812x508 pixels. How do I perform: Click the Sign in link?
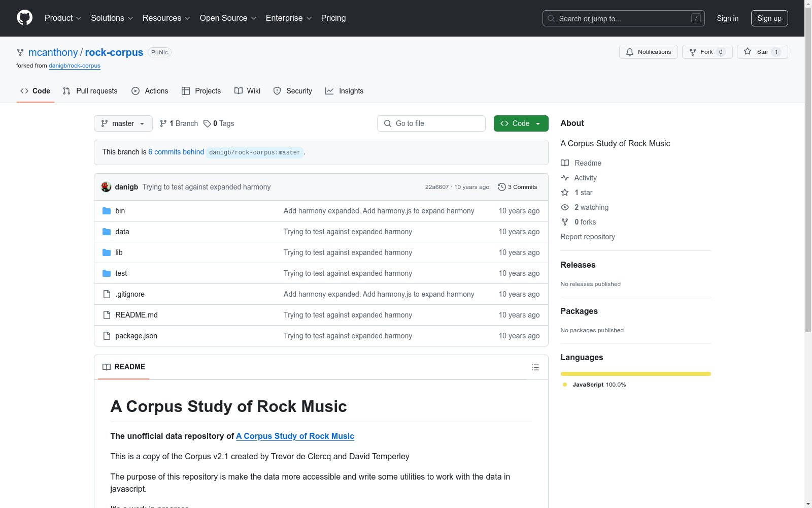pos(728,18)
